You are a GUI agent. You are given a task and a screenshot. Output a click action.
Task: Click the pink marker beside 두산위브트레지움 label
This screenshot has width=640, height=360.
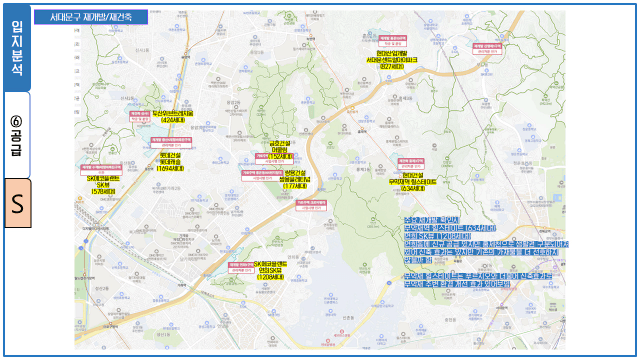click(x=140, y=117)
